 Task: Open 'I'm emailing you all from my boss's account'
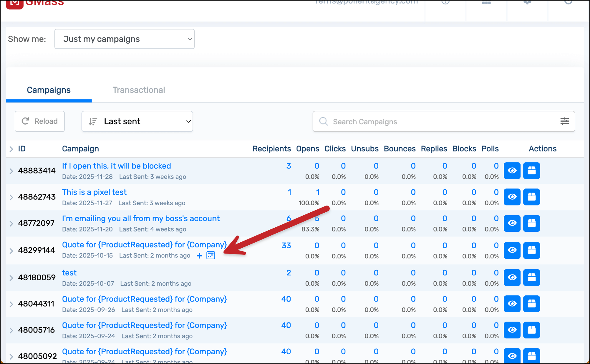[x=141, y=219]
